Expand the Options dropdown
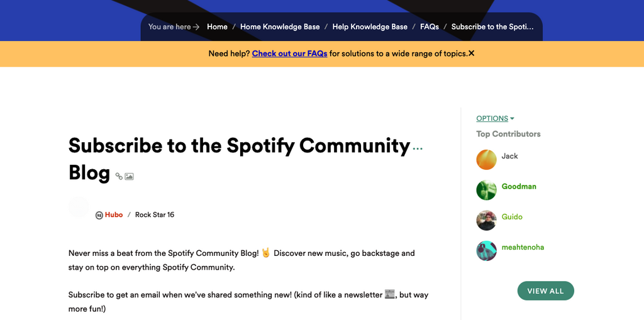The height and width of the screenshot is (320, 644). 495,118
